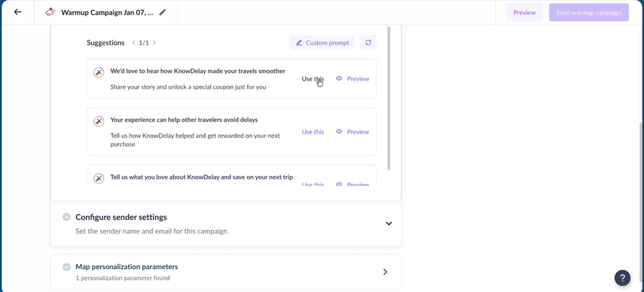Click 'Tell us how KnowDelay helped' description
The image size is (644, 292).
pyautogui.click(x=195, y=140)
